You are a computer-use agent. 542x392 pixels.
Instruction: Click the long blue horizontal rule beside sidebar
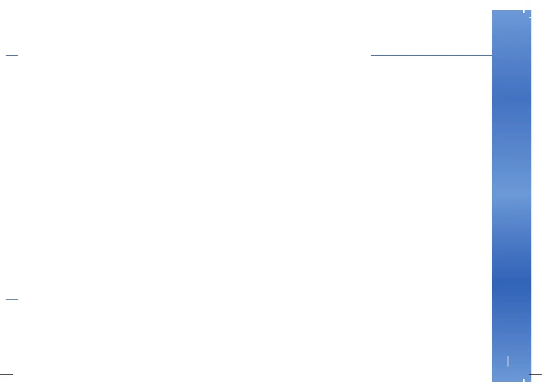431,55
